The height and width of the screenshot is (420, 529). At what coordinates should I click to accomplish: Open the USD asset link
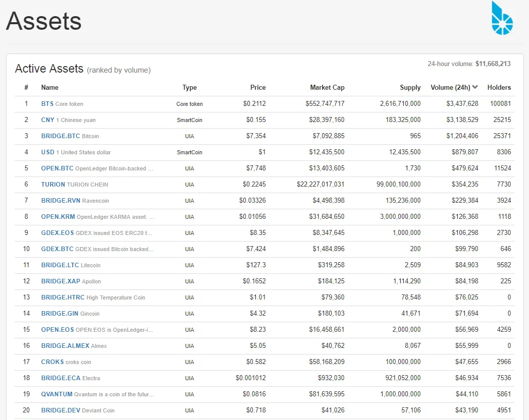[47, 152]
